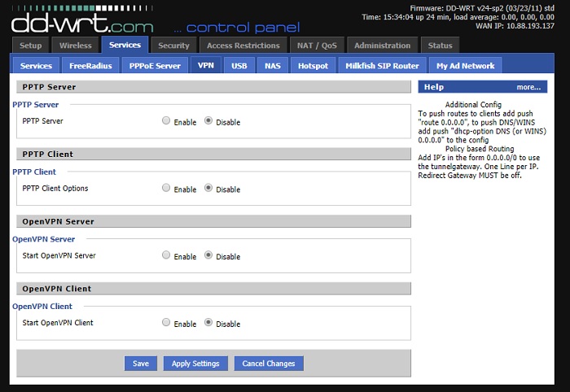
Task: Select the VPN sub-tab
Action: coord(206,65)
